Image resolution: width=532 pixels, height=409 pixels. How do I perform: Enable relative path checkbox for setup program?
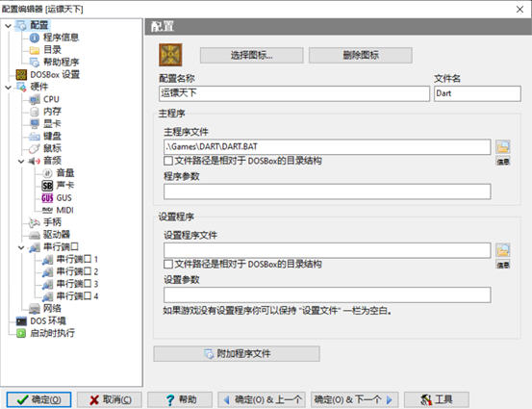click(168, 264)
